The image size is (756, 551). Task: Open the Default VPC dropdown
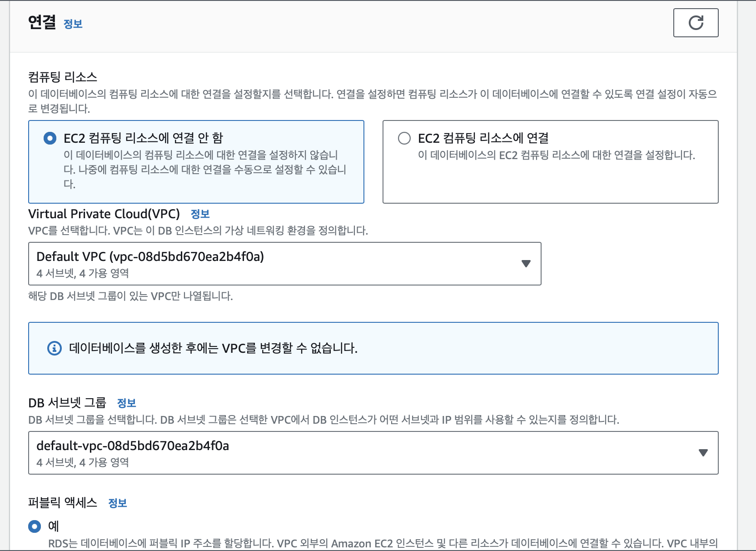(285, 264)
